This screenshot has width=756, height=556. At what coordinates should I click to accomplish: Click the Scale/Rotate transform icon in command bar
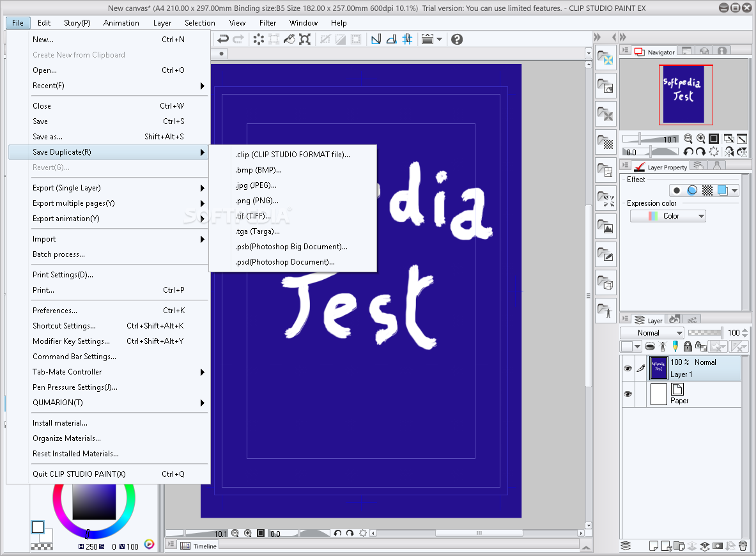[305, 39]
